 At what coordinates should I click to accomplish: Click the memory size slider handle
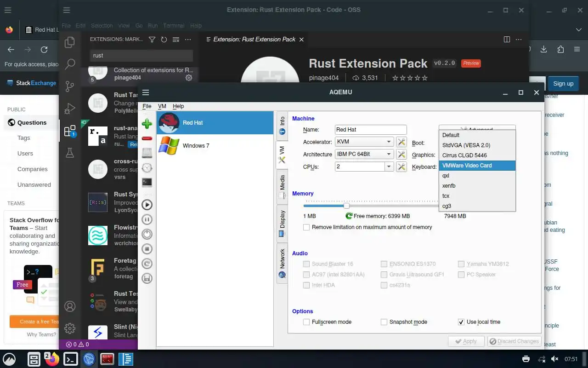[x=347, y=205]
